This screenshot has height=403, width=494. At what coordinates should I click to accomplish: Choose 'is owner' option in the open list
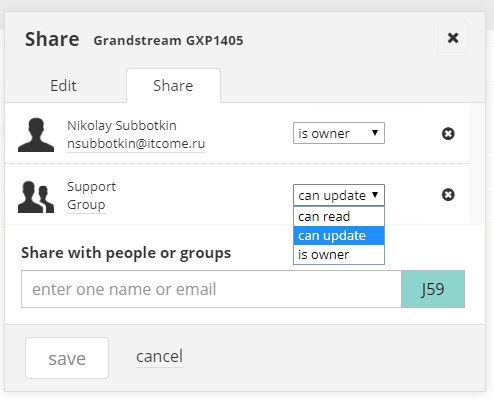click(339, 255)
